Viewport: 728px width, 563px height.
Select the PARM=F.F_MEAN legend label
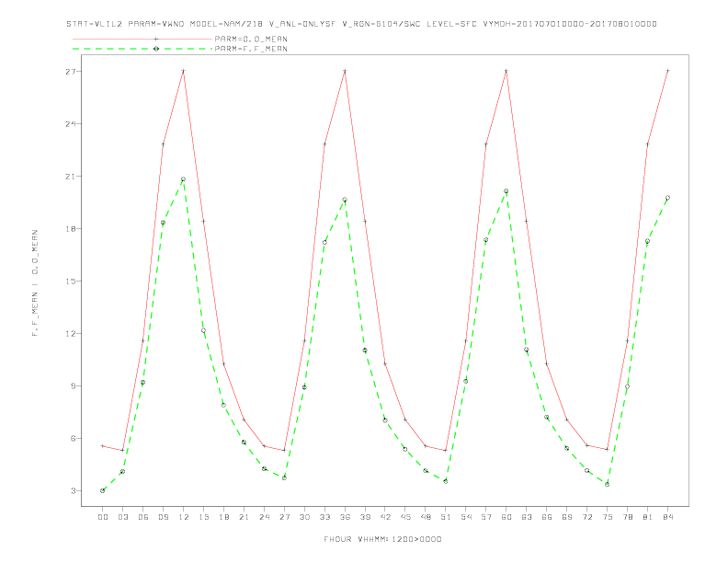tap(251, 49)
